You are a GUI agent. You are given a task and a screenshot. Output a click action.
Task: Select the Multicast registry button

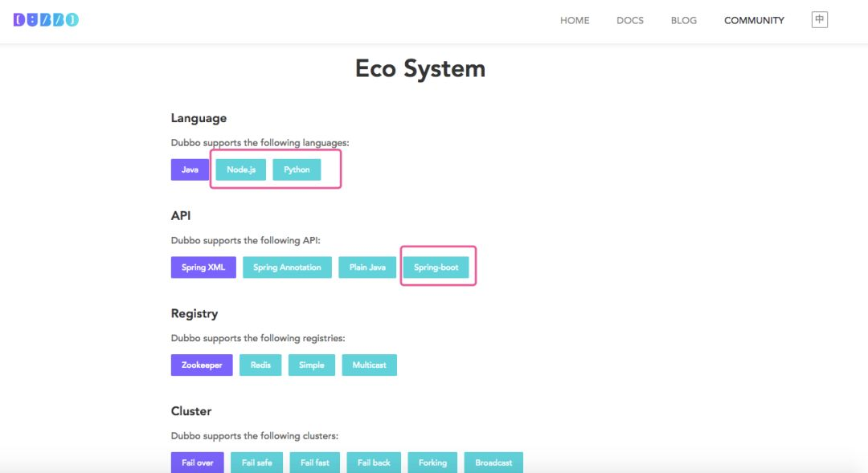(369, 365)
